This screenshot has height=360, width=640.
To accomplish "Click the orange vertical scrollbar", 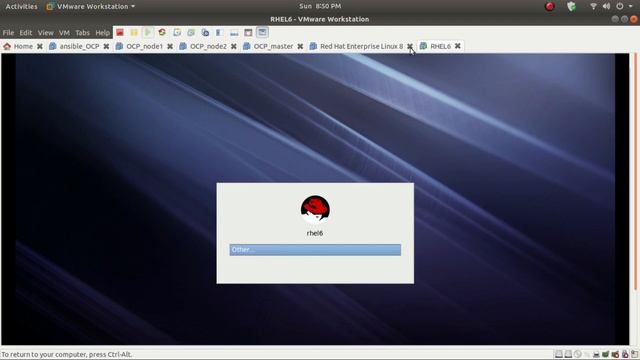I will click(x=635, y=171).
